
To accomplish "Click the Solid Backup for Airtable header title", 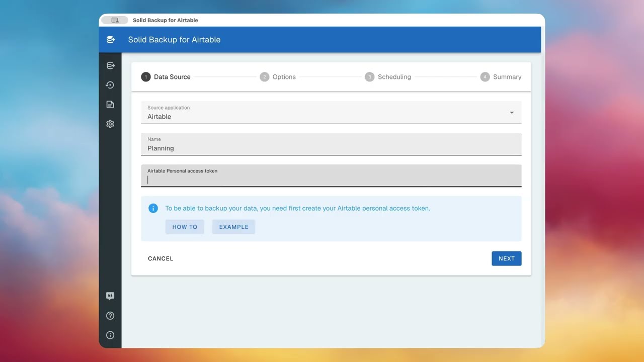I will pyautogui.click(x=174, y=40).
